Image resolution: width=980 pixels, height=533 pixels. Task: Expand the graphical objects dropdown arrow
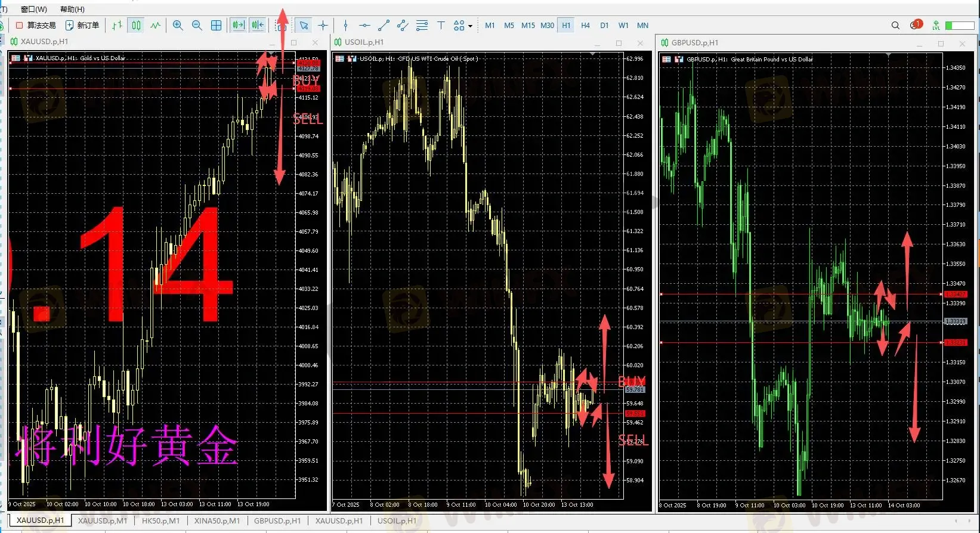(471, 26)
